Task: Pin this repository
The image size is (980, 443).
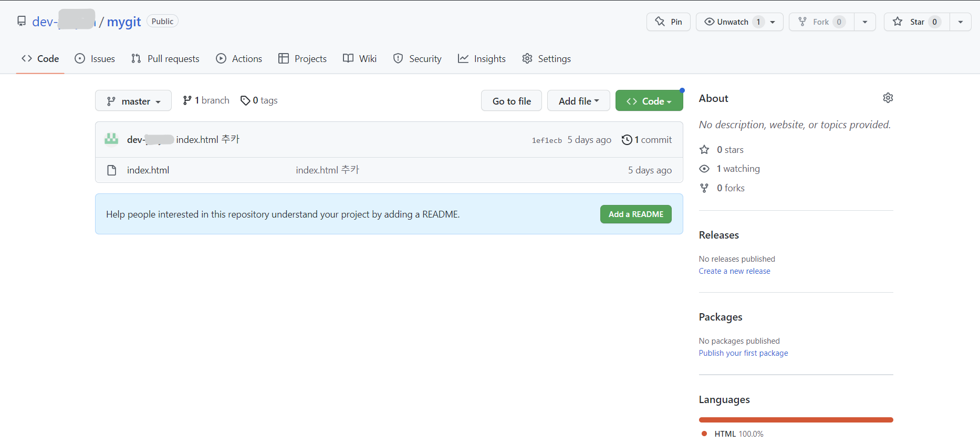Action: [x=668, y=22]
